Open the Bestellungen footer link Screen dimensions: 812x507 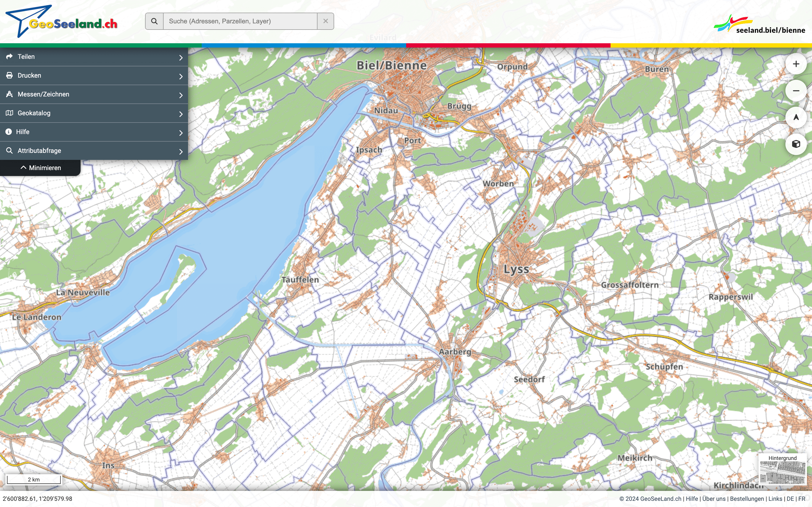[747, 499]
